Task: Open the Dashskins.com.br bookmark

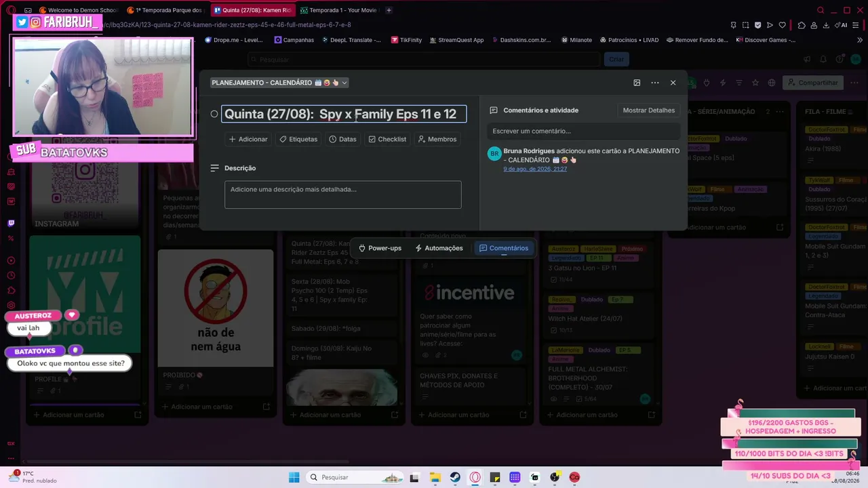Action: click(x=521, y=40)
